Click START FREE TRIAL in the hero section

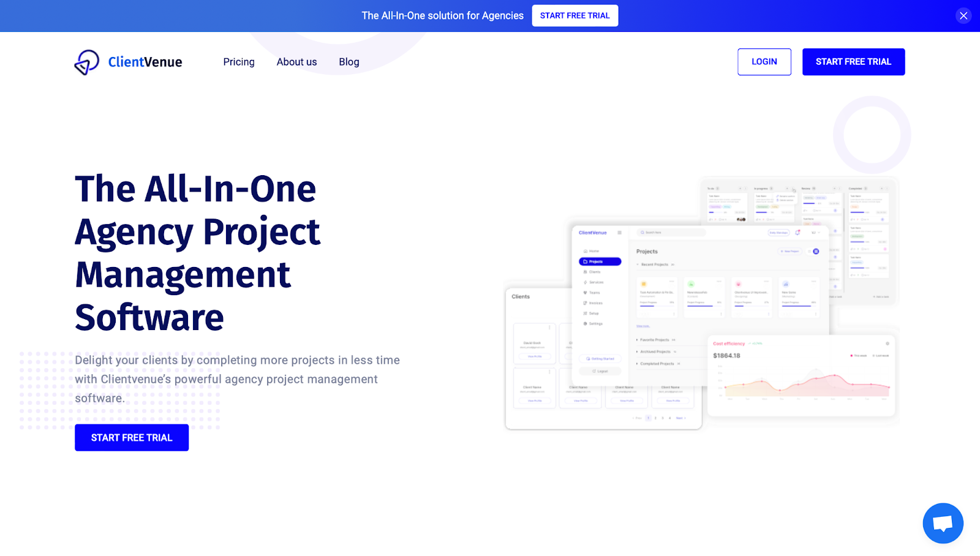(131, 437)
